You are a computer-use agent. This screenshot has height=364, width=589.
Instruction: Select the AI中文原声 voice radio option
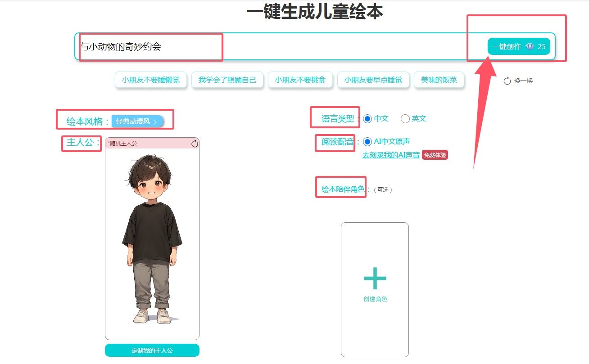(x=367, y=142)
